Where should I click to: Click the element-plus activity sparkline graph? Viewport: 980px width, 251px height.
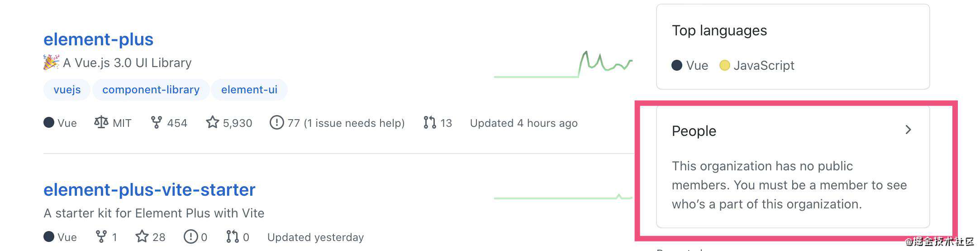click(563, 64)
